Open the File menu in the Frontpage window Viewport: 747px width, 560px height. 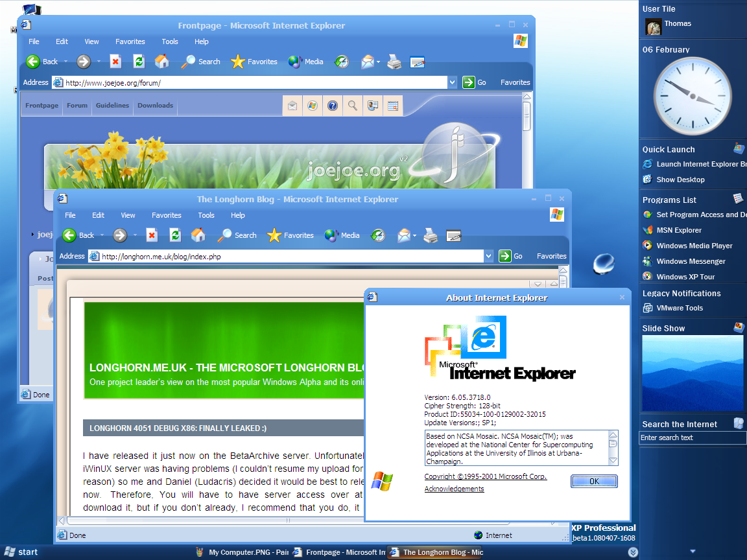34,41
